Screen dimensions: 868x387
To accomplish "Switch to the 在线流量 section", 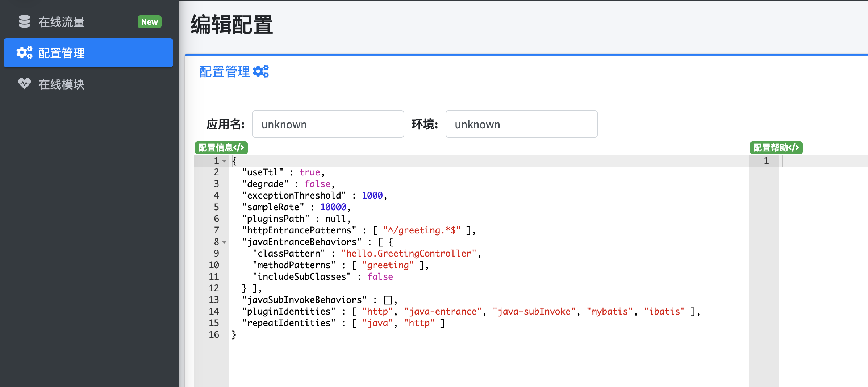I will [x=62, y=22].
